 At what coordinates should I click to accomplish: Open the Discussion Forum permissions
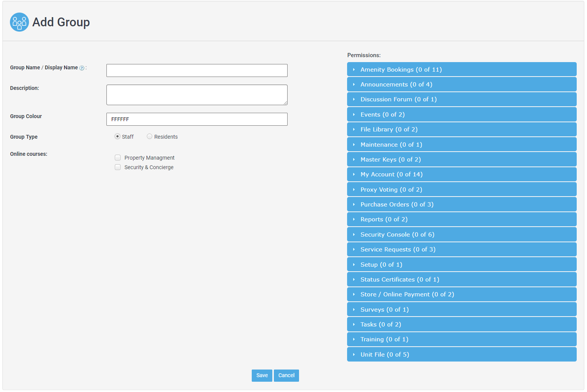[461, 99]
